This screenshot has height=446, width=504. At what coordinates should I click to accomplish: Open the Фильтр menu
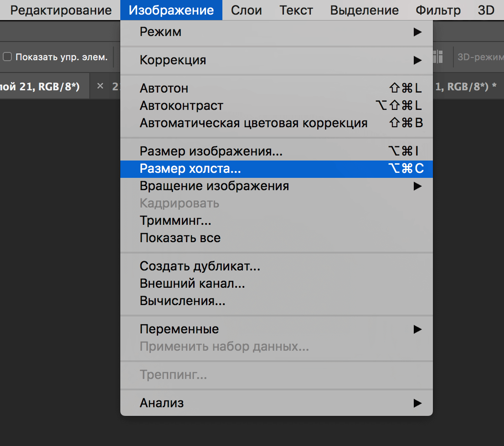[438, 10]
